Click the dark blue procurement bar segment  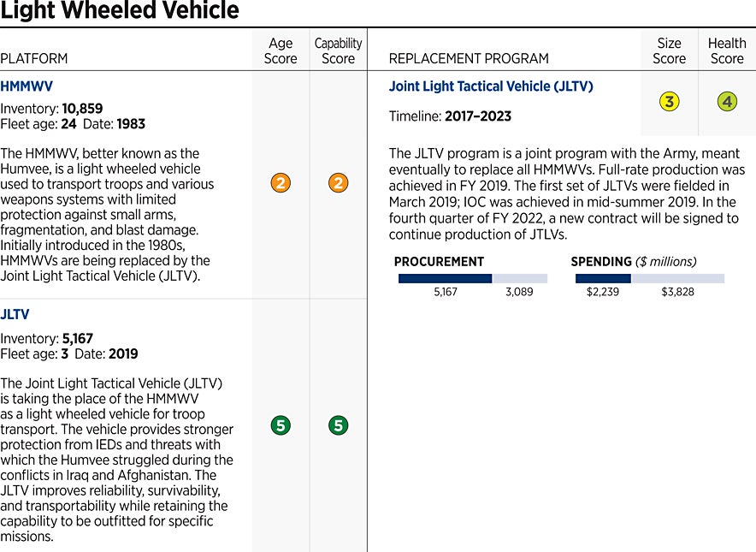coord(445,278)
